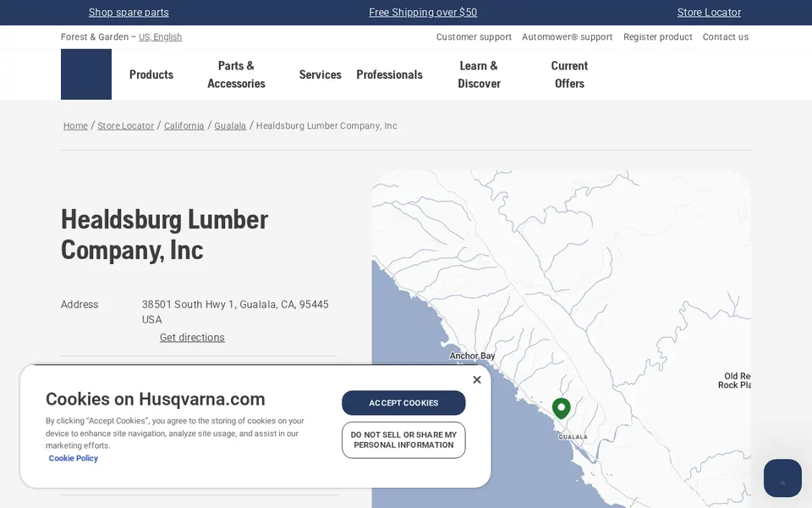Open Parts & Accessories menu
Screen dimensions: 812x508
[236, 75]
